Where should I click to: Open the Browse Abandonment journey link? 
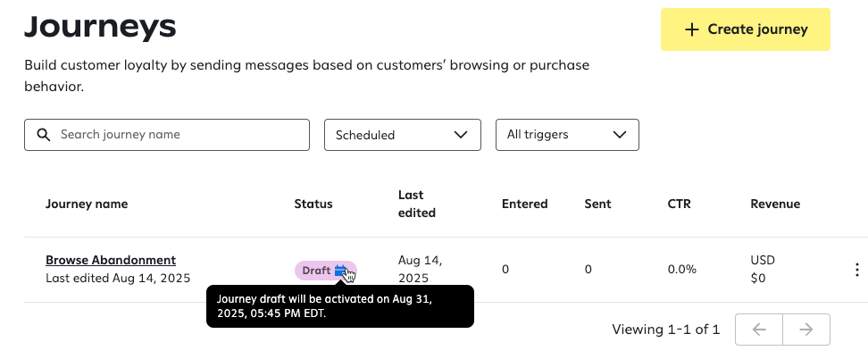111,260
